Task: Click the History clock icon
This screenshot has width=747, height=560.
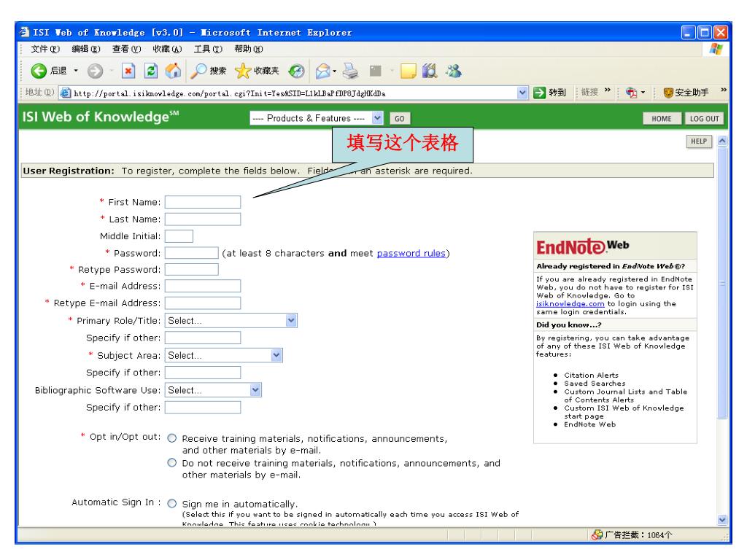Action: (296, 71)
